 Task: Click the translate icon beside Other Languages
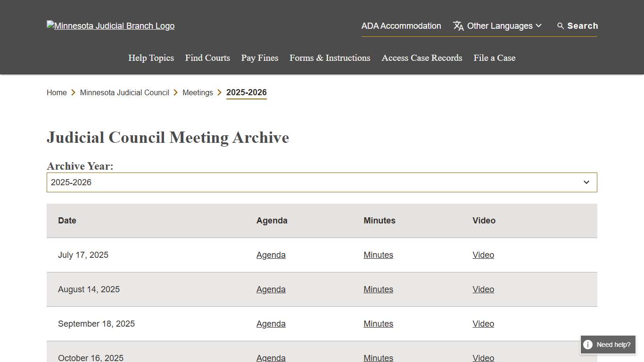(458, 26)
